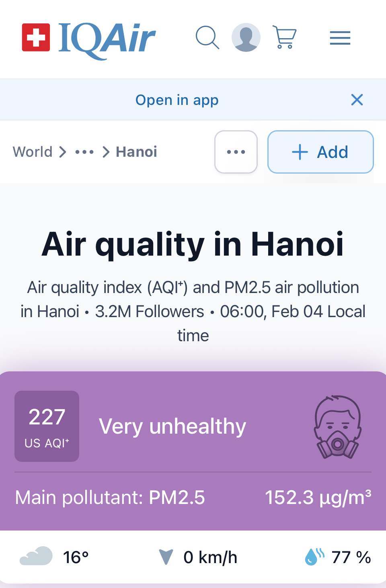Image resolution: width=386 pixels, height=588 pixels.
Task: Open the more options ellipsis button
Action: pos(236,152)
